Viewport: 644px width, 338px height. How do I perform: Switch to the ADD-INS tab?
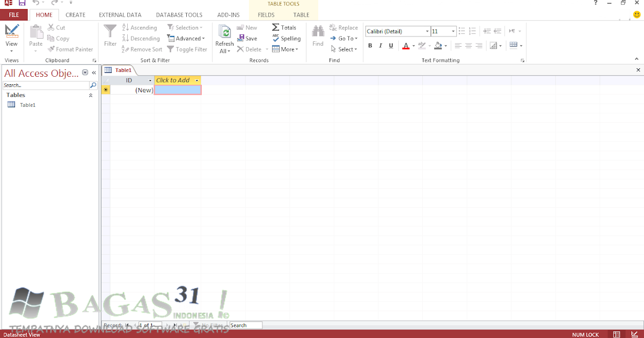click(x=229, y=15)
